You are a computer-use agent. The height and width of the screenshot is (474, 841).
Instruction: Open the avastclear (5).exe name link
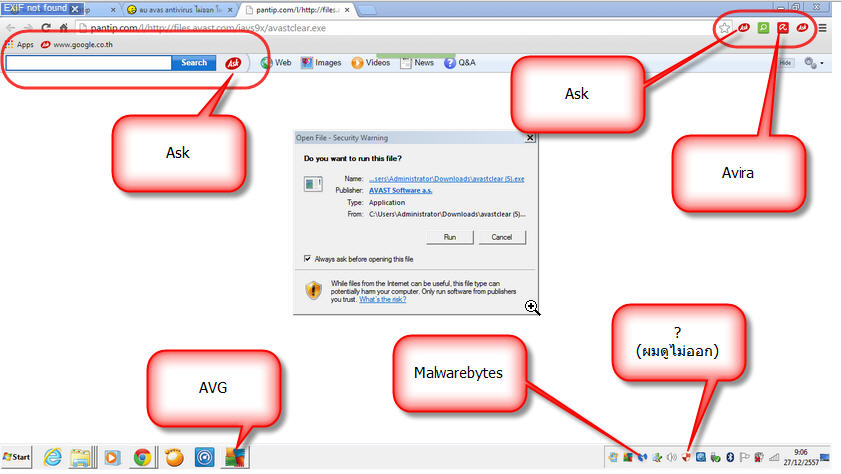click(446, 179)
